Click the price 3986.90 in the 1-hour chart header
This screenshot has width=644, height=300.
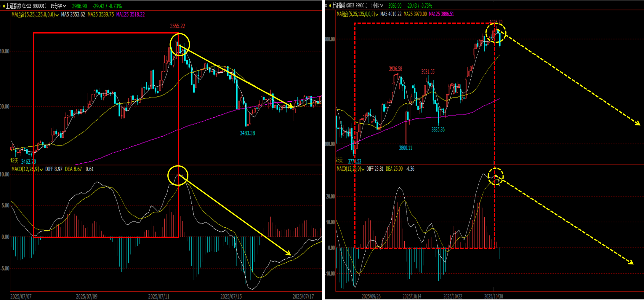395,6
